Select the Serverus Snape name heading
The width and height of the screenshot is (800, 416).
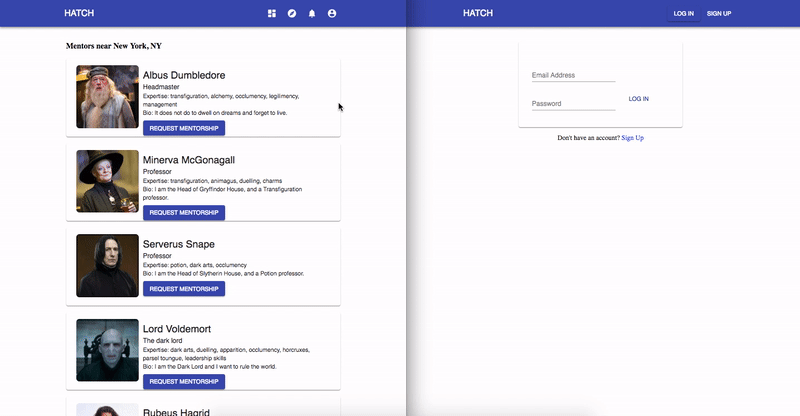179,244
